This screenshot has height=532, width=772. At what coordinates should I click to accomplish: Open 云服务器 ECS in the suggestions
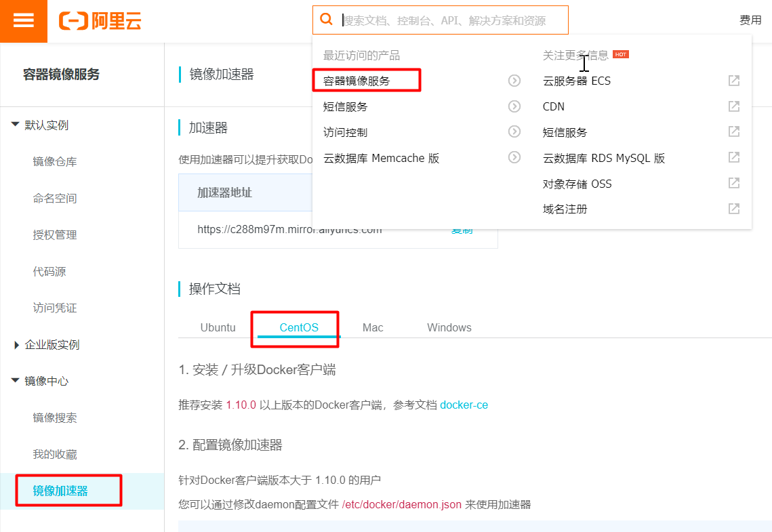point(577,81)
